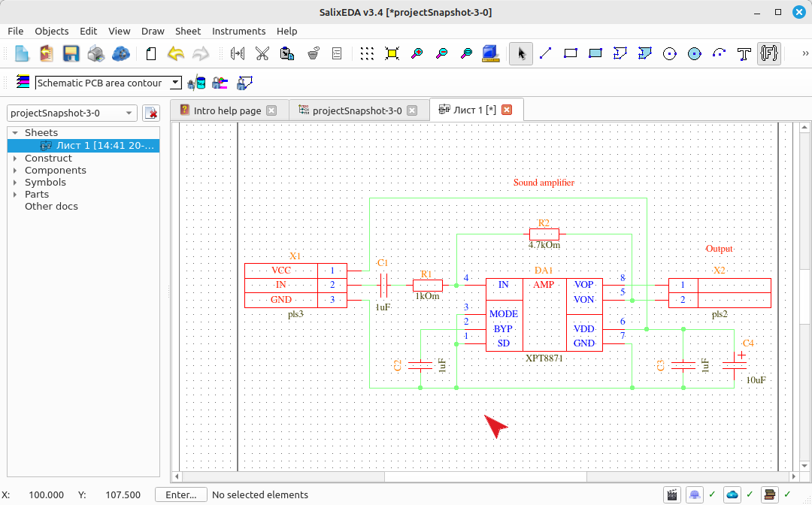Expand the Construct tree node
Image resolution: width=812 pixels, height=505 pixels.
pos(15,159)
